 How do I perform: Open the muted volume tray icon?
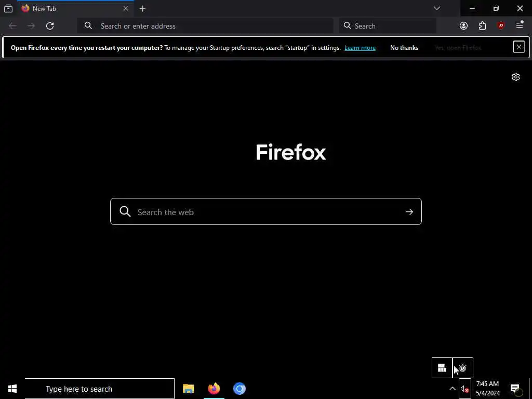(464, 389)
